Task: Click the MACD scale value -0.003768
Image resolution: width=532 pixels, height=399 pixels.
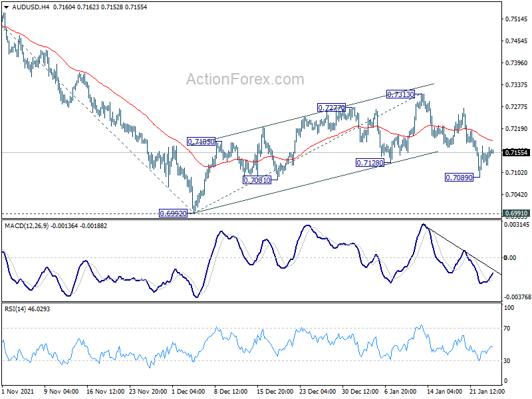Action: click(x=517, y=297)
